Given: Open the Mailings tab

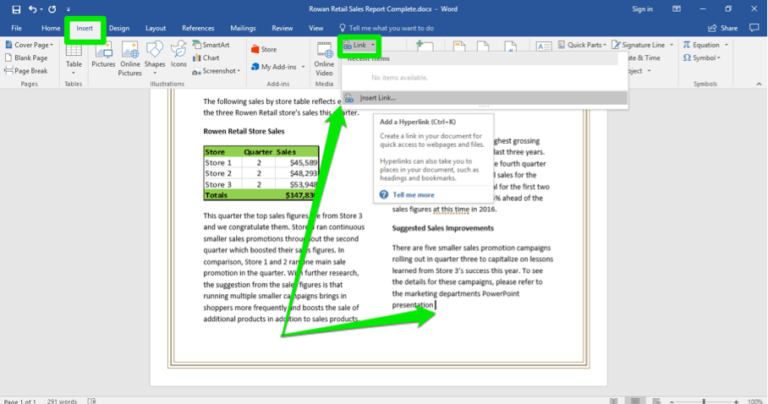Looking at the screenshot, I should click(243, 28).
